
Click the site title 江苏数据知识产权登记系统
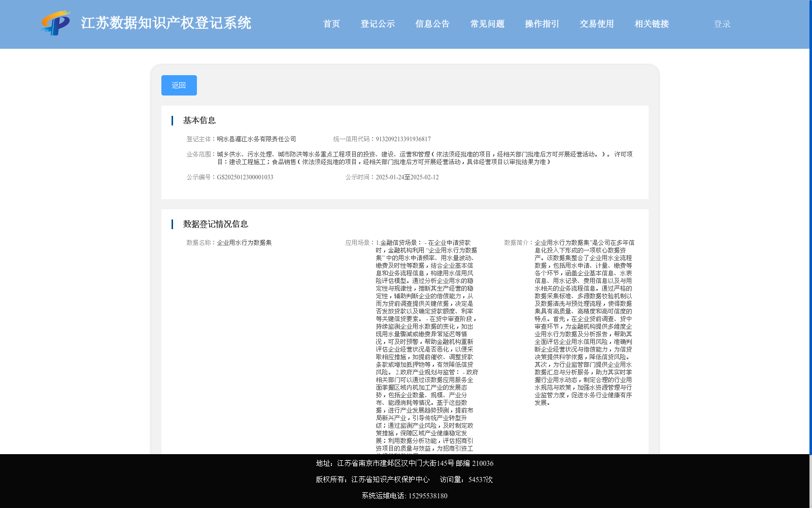point(166,23)
